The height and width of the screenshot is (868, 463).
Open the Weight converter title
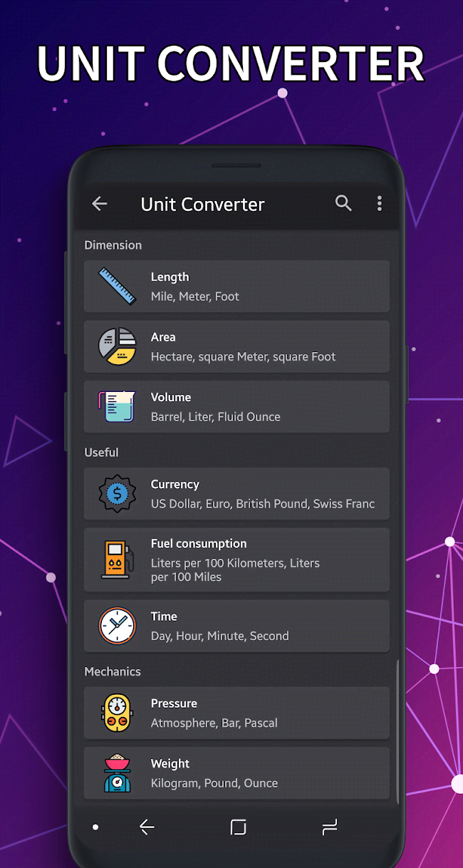(x=170, y=764)
